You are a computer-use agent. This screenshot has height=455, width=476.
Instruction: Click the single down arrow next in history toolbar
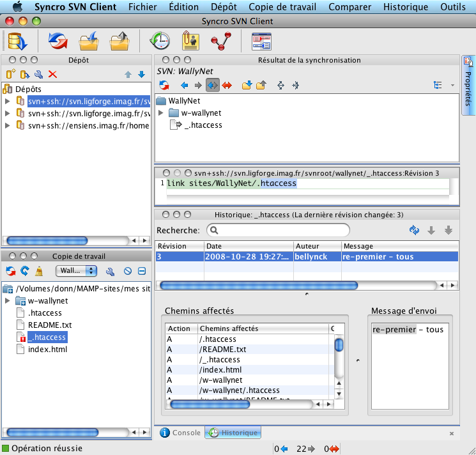(x=431, y=231)
